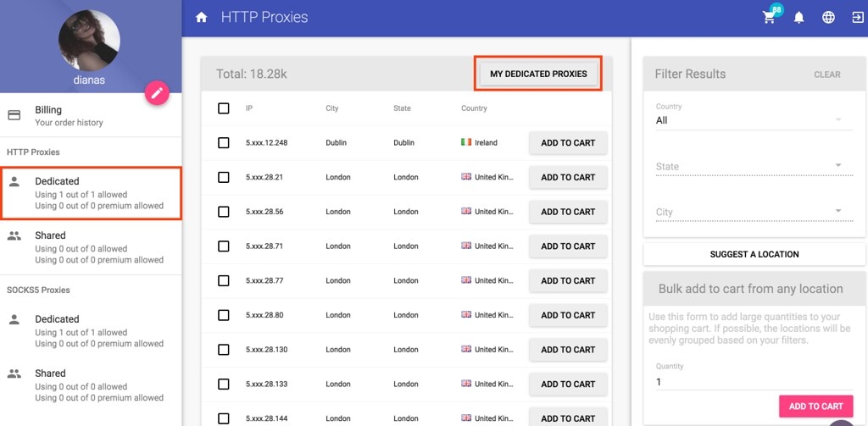
Task: Click the Billing credit card icon
Action: pyautogui.click(x=14, y=115)
